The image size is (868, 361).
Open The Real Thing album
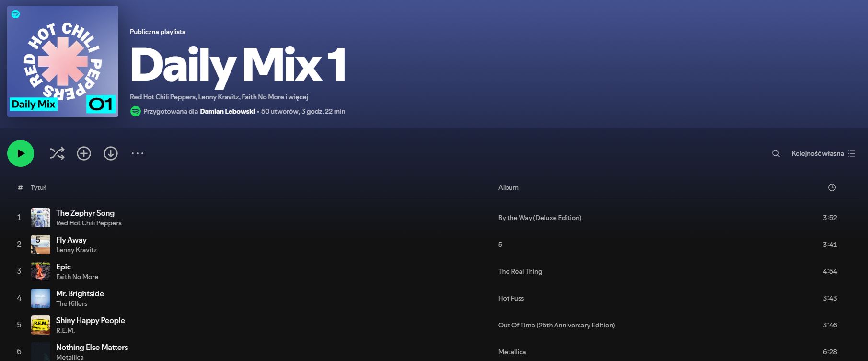click(520, 271)
